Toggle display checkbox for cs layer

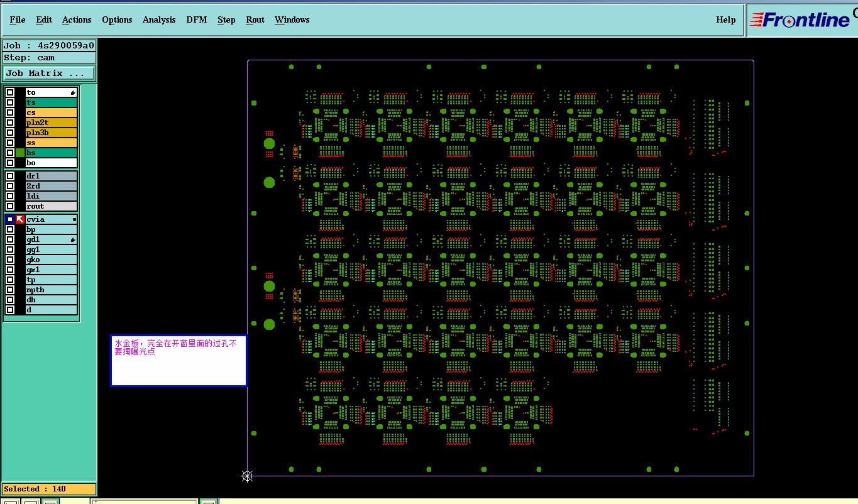[10, 112]
